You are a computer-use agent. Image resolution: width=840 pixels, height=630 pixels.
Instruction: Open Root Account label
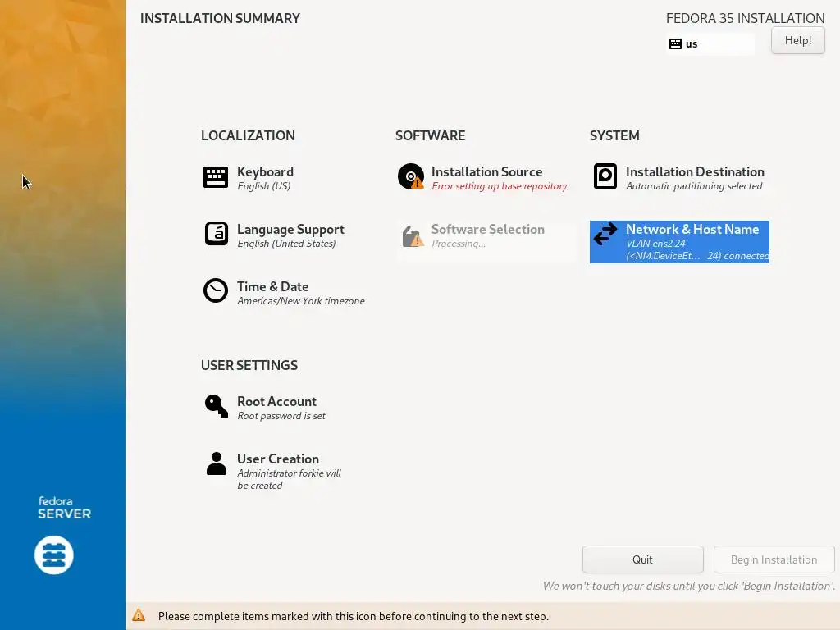point(276,402)
